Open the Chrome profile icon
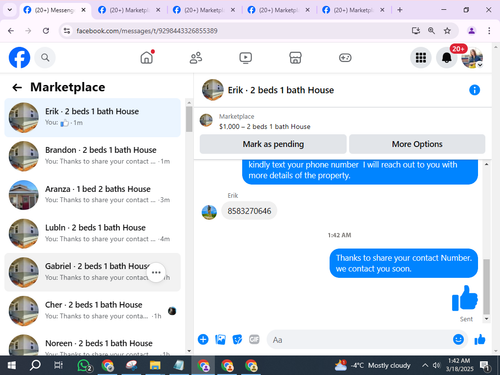Viewport: 500px width, 375px height. pos(472,31)
